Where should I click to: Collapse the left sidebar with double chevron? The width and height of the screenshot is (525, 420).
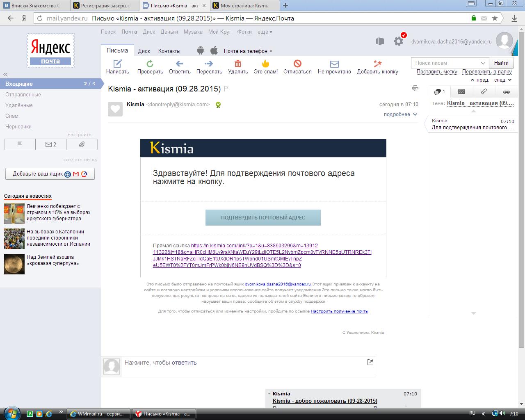coord(6,74)
